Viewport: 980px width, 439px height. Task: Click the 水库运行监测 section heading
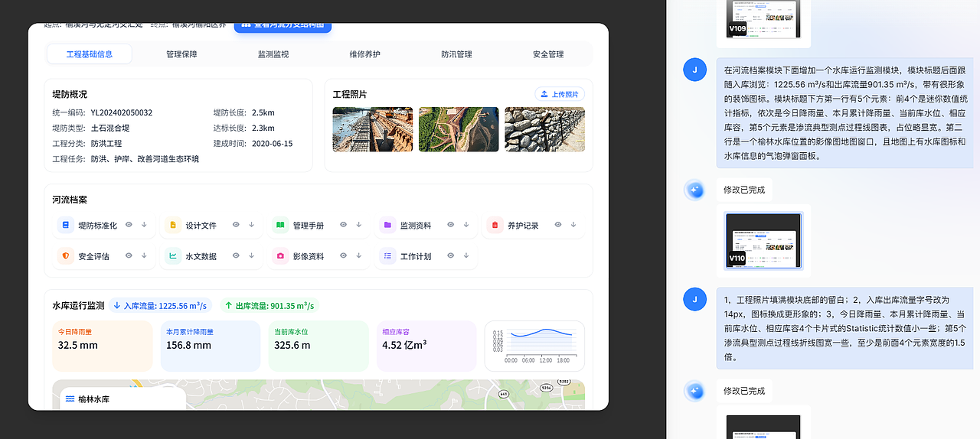tap(78, 305)
